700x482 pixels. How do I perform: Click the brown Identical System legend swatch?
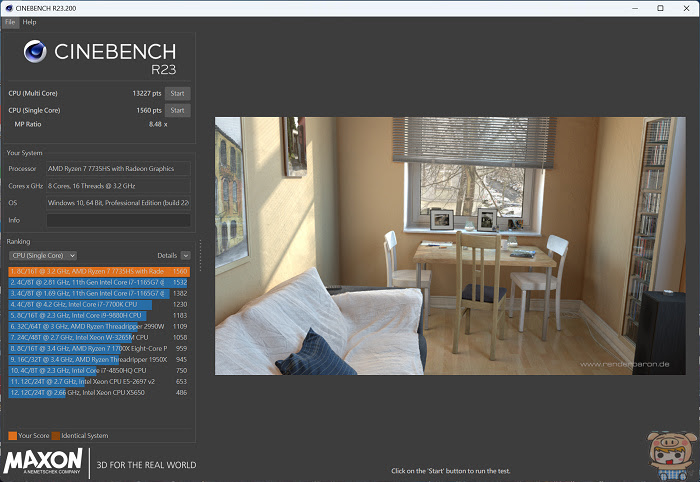[x=56, y=436]
